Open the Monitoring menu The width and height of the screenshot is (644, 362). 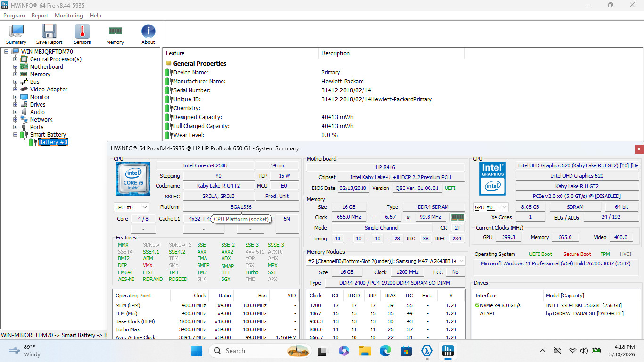tap(69, 16)
